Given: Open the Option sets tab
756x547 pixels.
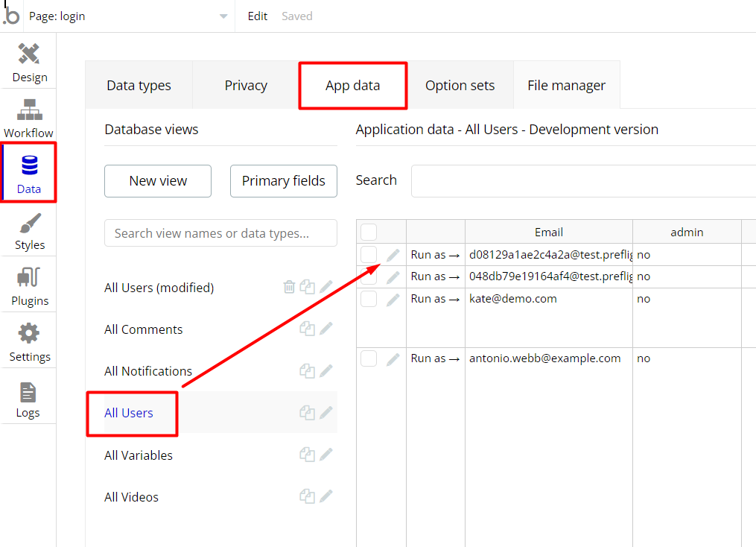Looking at the screenshot, I should click(x=460, y=86).
